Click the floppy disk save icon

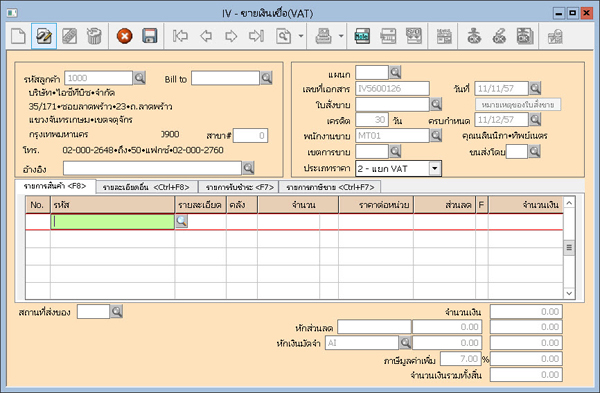150,36
